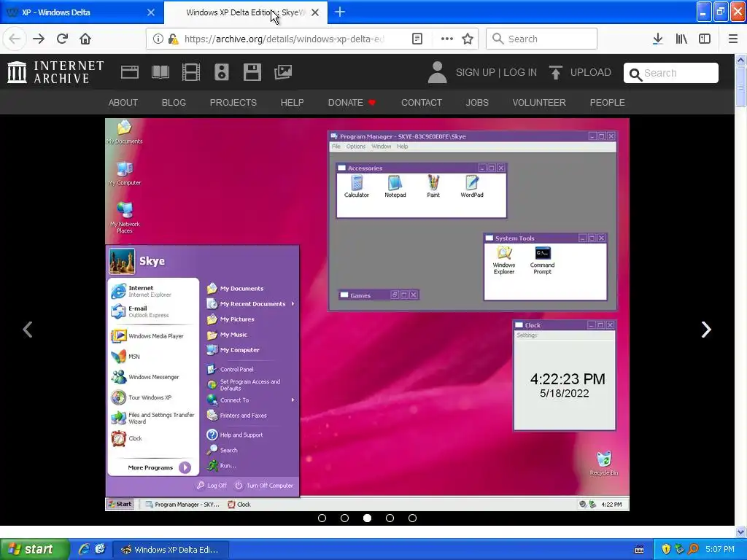
Task: Click page scrollbar down arrow
Action: point(741,532)
